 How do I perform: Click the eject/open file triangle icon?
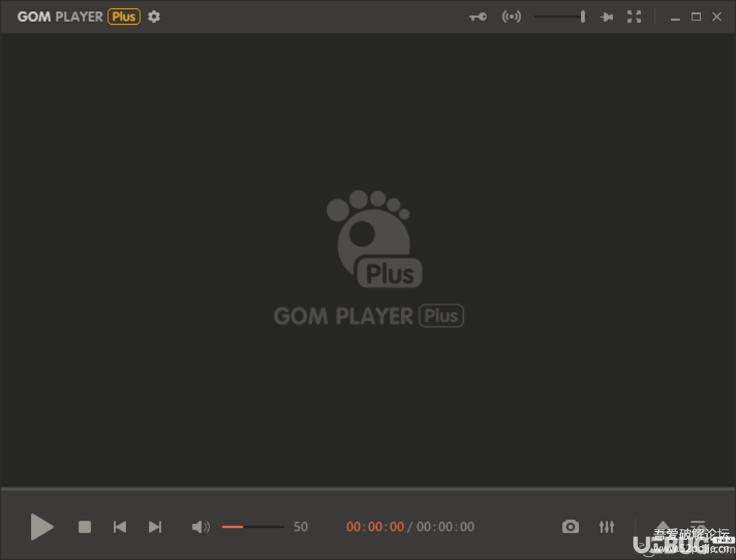click(662, 526)
